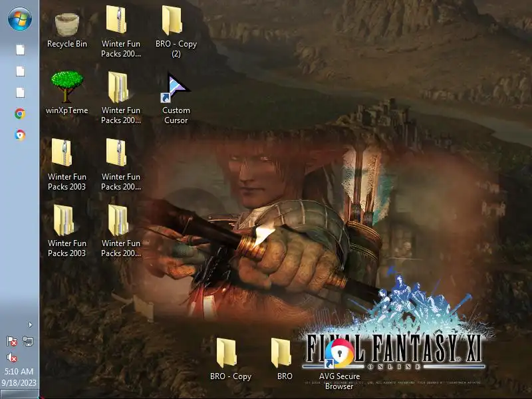Open the muted volume speaker icon
Image resolution: width=532 pixels, height=399 pixels.
tap(12, 357)
